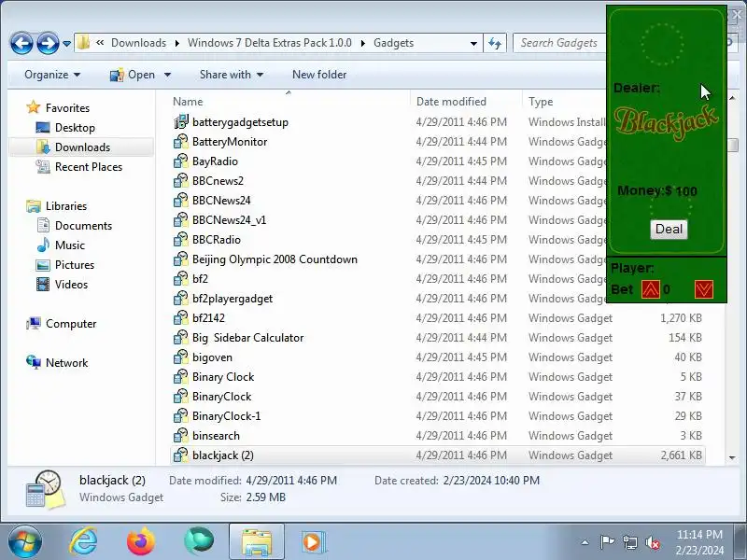This screenshot has width=747, height=560.
Task: Click the Forward navigation arrow
Action: click(48, 43)
